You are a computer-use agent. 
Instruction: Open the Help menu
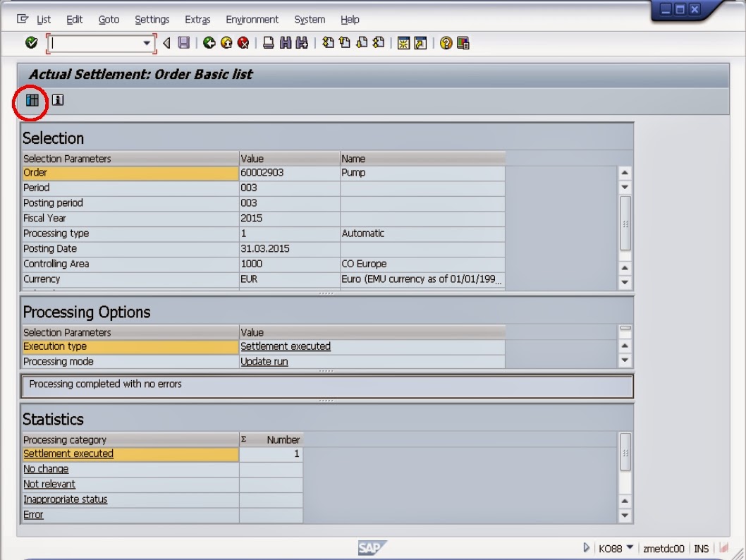(x=350, y=20)
